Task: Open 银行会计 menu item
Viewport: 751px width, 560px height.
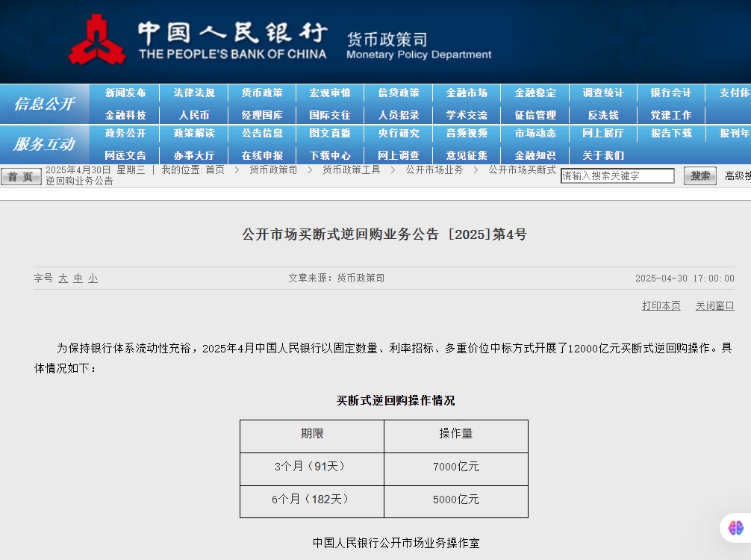Action: click(x=671, y=93)
